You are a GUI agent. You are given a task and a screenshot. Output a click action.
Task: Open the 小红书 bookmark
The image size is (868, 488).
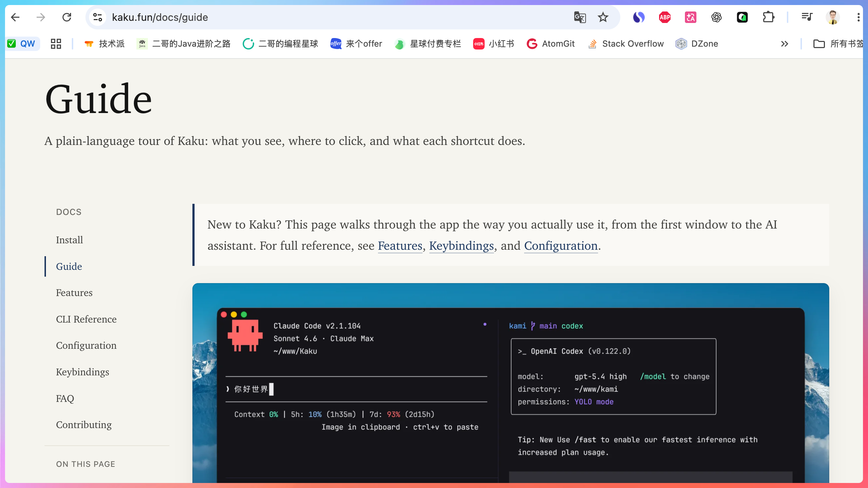click(x=494, y=44)
